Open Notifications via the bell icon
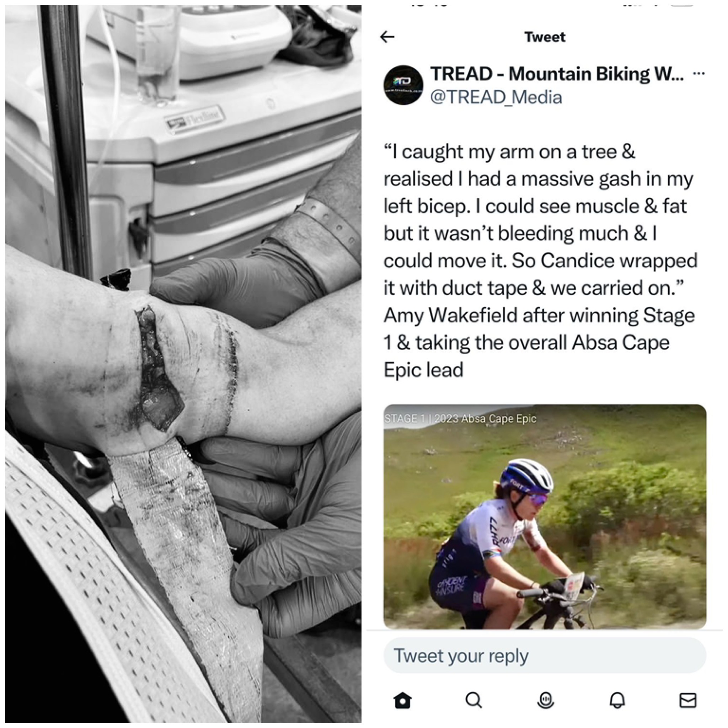 pos(617,700)
